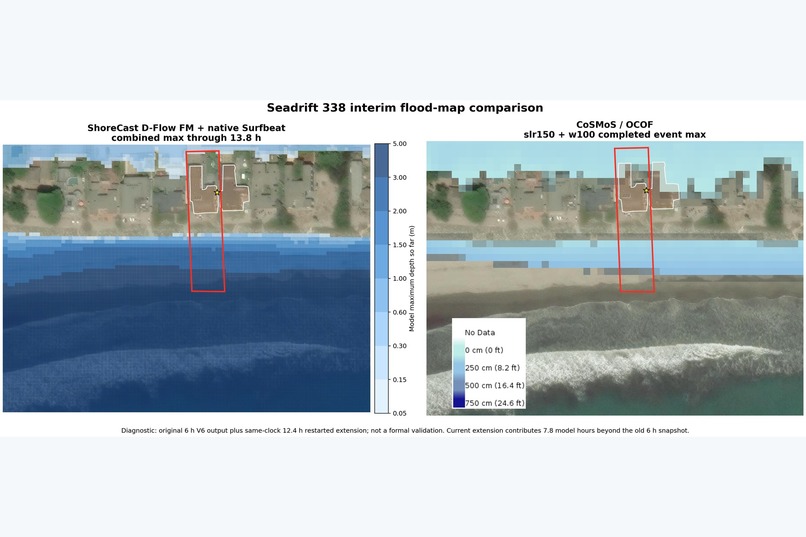Click the 0.60 tick label on the colorbar
The image size is (806, 537).
point(399,312)
